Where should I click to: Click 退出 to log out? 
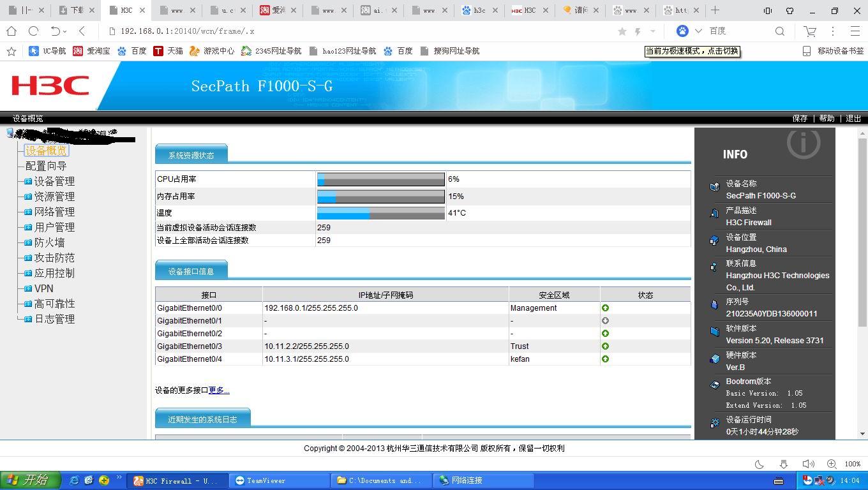point(853,118)
